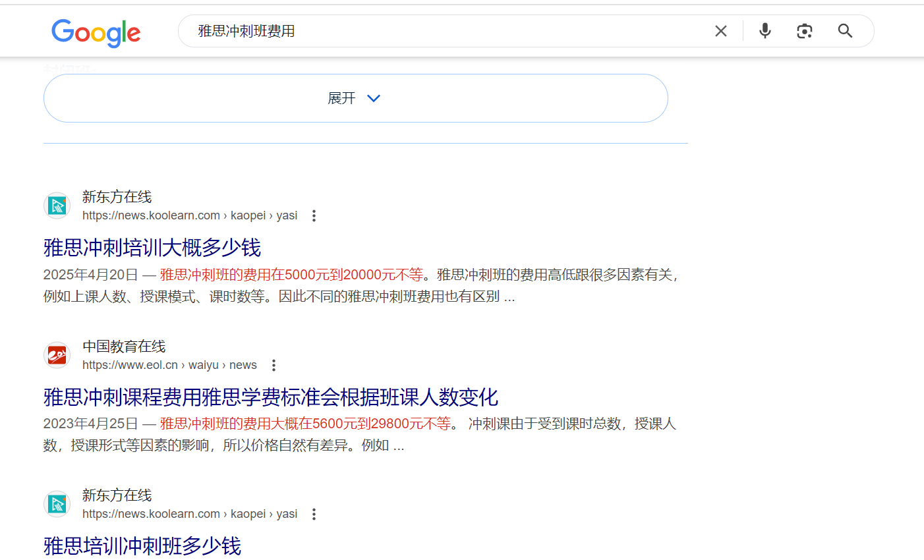This screenshot has height=560, width=924.
Task: Click the date 2025年4月20日 in snippet
Action: 91,275
